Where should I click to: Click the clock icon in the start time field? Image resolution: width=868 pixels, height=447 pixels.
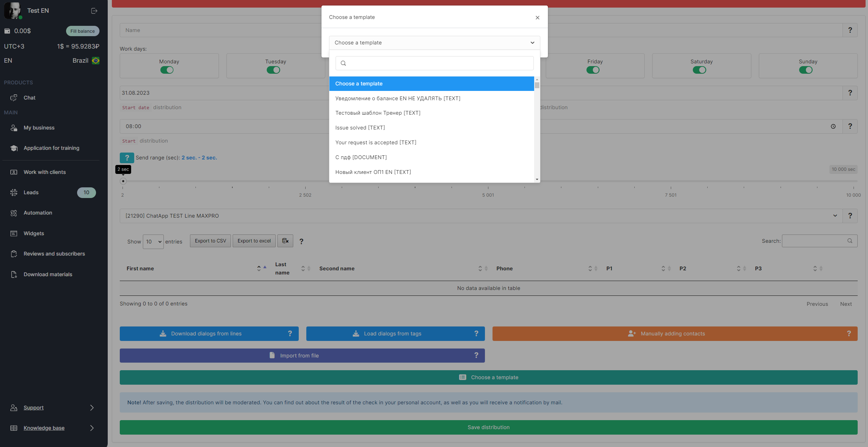(833, 126)
